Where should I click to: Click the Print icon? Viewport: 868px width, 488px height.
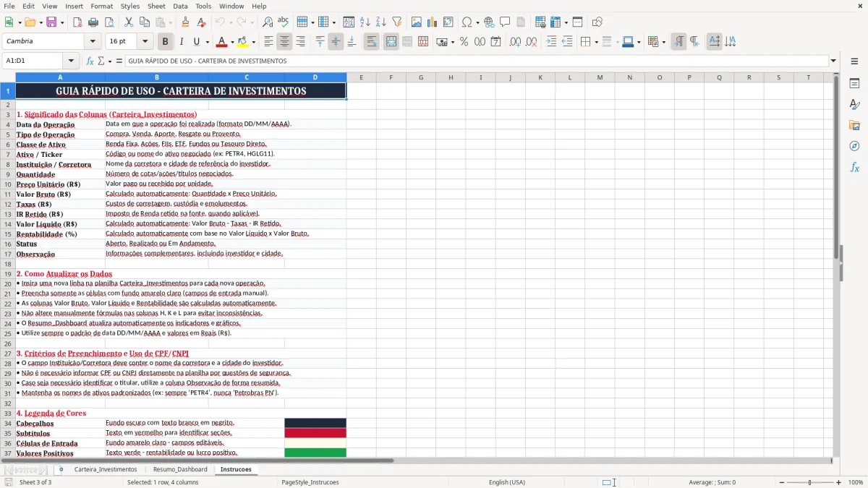pyautogui.click(x=93, y=22)
